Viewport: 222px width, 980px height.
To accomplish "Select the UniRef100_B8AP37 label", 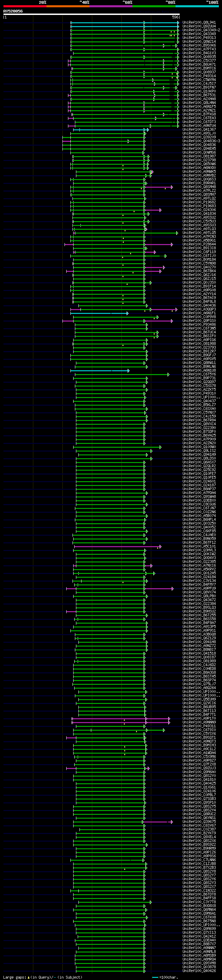I will click(199, 489).
